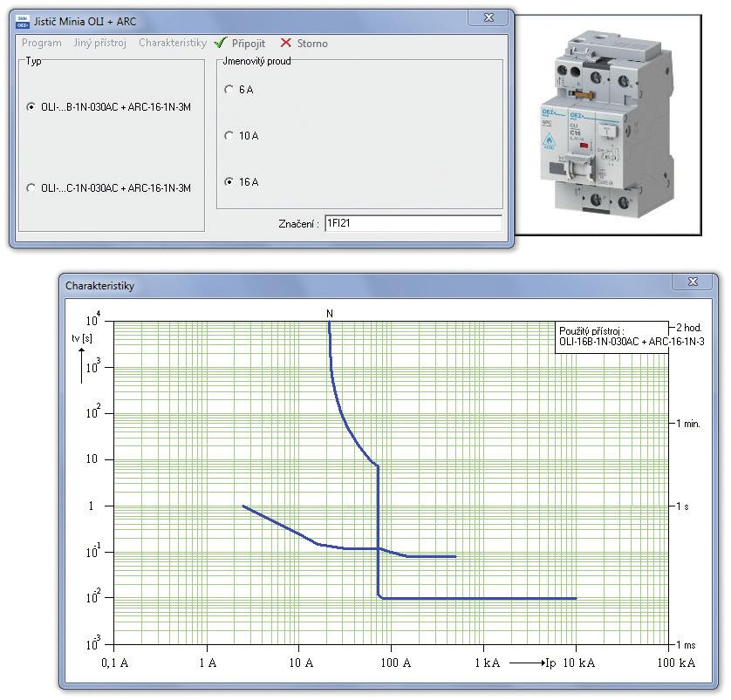731x700 pixels.
Task: Click the '0,1 A' axis label
Action: point(114,663)
